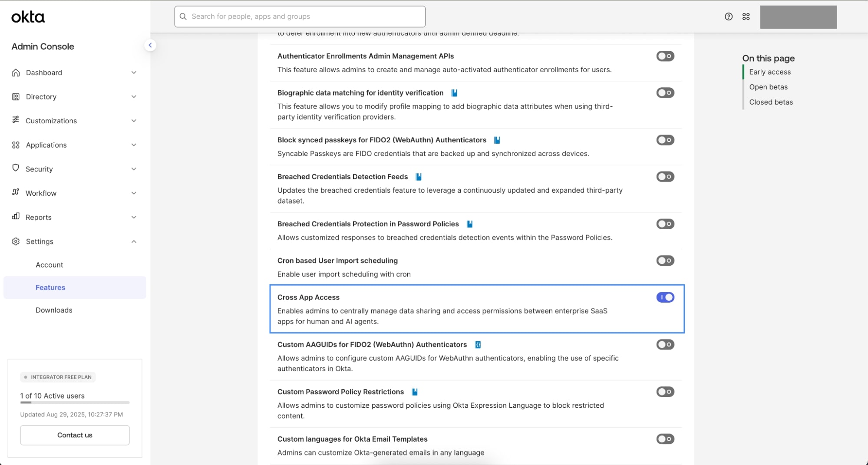This screenshot has height=465, width=868.
Task: Click the Customizations sliders icon
Action: click(x=16, y=121)
